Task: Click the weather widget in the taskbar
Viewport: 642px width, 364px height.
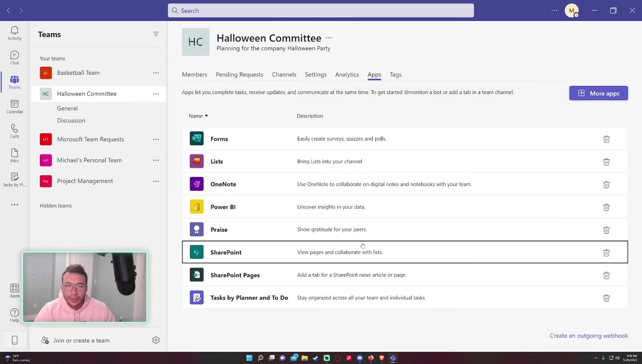Action: click(18, 358)
